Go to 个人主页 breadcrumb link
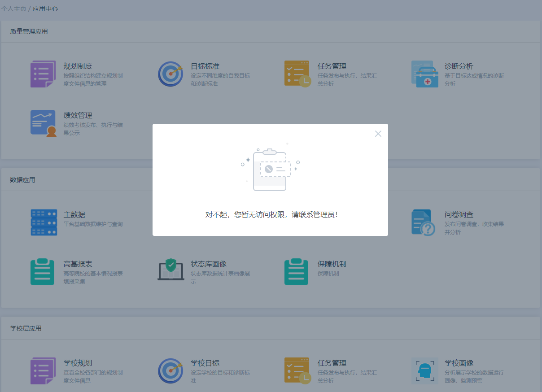Viewport: 542px width, 392px height. point(13,9)
